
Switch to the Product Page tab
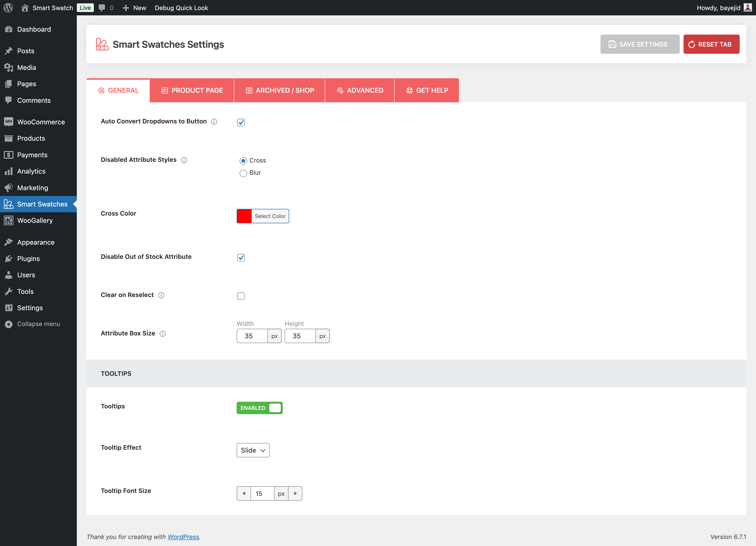pos(192,90)
